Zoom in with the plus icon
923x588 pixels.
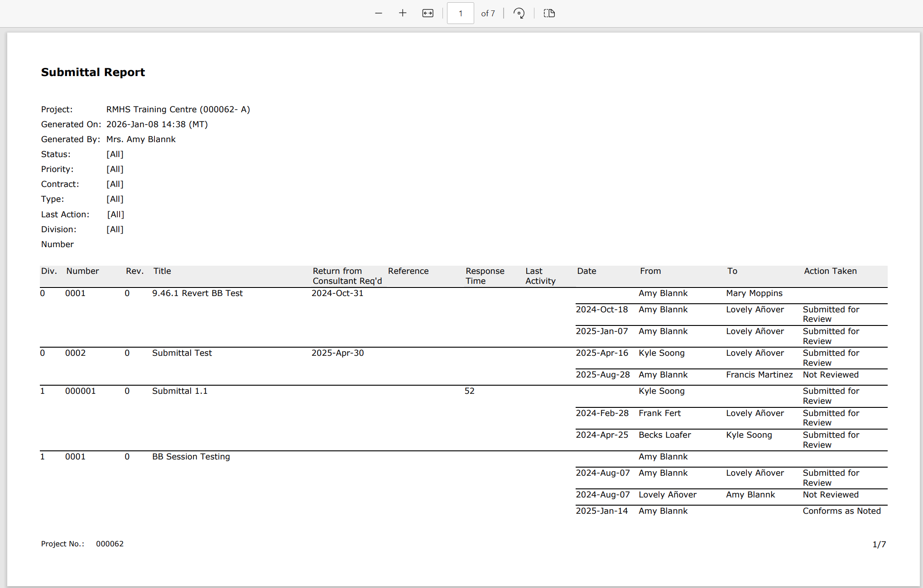click(x=403, y=13)
